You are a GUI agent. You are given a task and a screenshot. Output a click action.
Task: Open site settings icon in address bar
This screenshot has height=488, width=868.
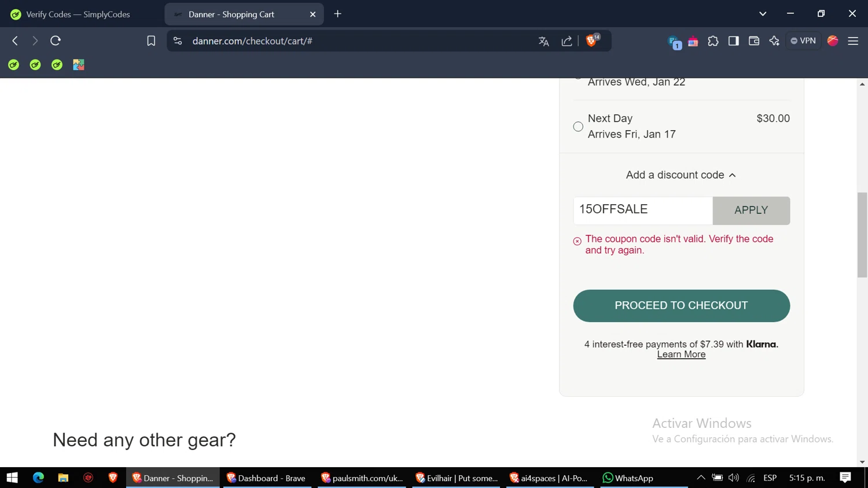[178, 41]
